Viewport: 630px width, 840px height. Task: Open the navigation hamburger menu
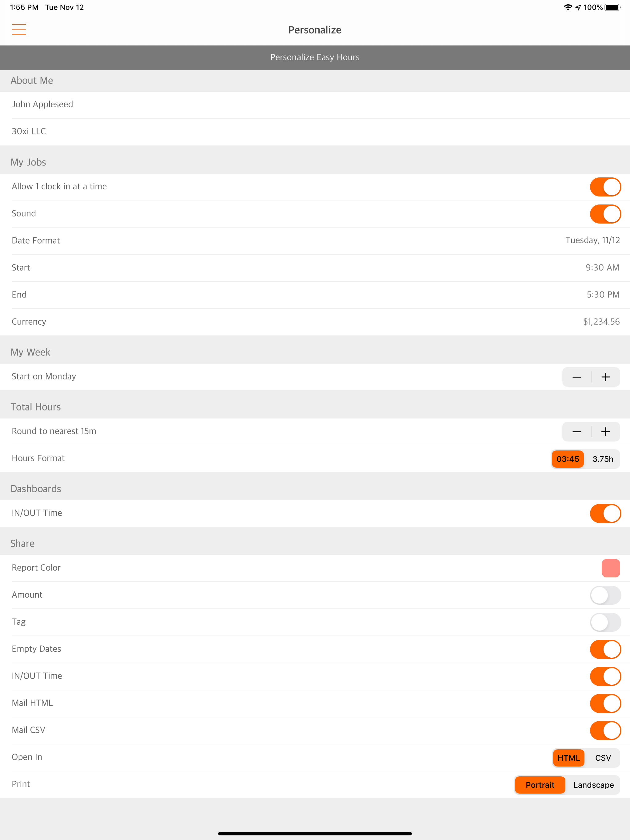19,29
